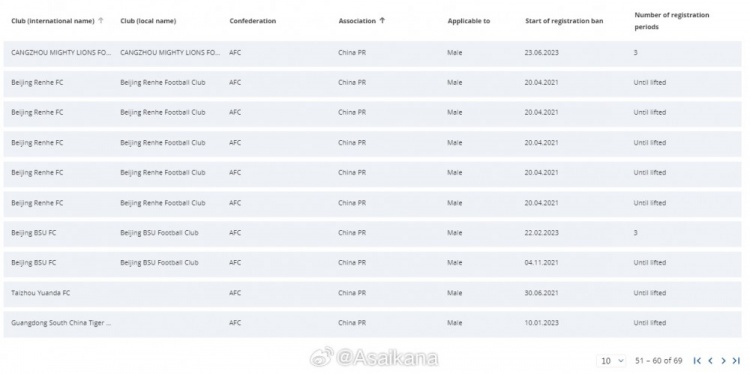Jump to the last page of results
The width and height of the screenshot is (750, 374).
click(x=736, y=361)
